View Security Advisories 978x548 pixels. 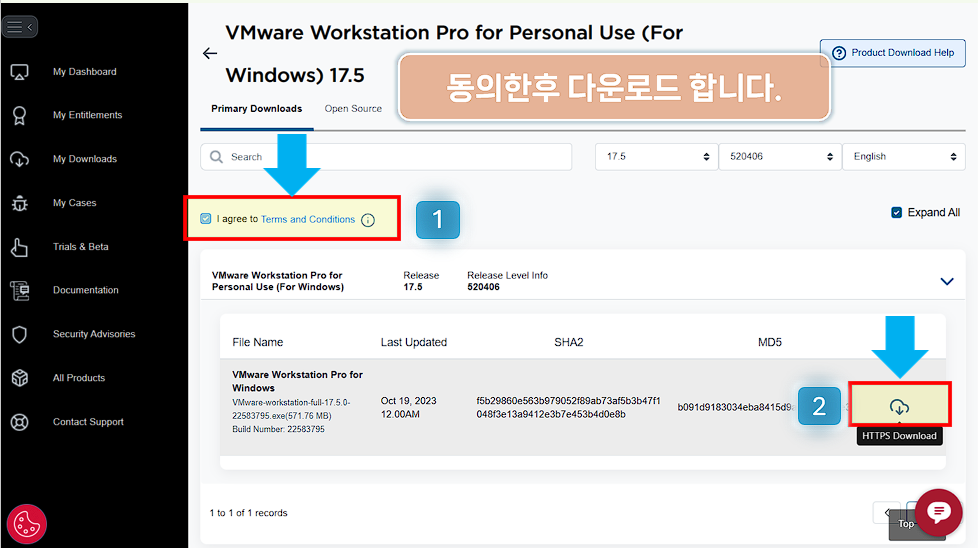[x=94, y=334]
